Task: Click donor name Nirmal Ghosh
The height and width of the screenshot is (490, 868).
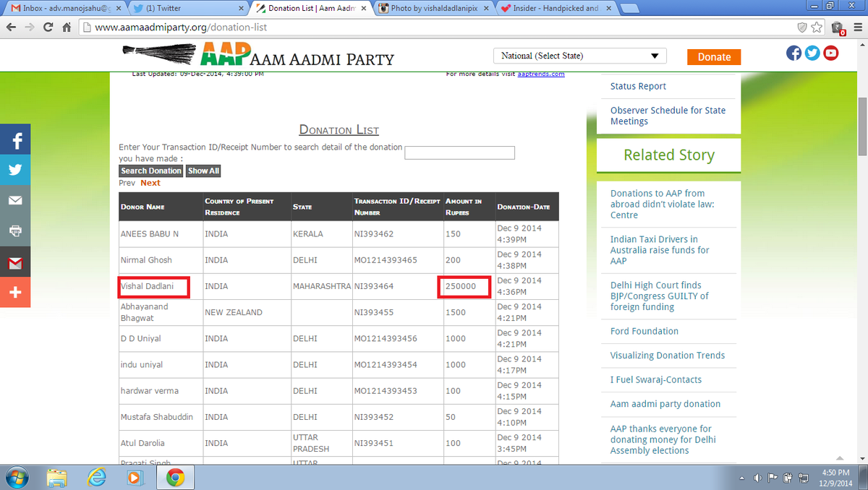Action: point(146,259)
